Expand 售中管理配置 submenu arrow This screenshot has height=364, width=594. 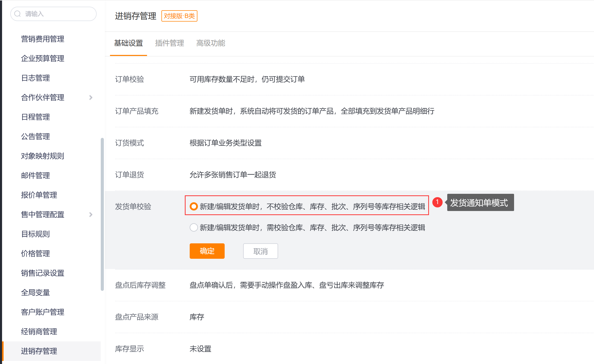[91, 215]
